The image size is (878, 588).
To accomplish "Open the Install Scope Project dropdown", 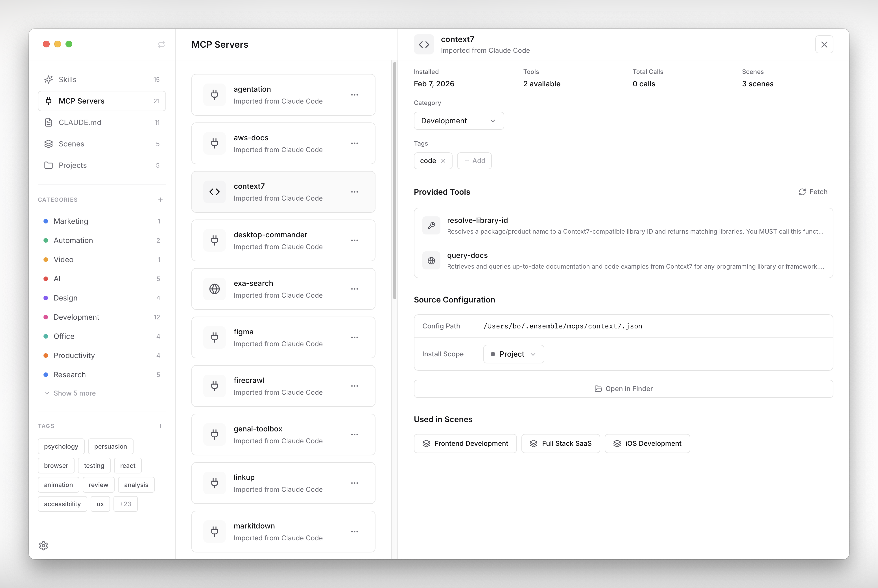I will coord(513,354).
